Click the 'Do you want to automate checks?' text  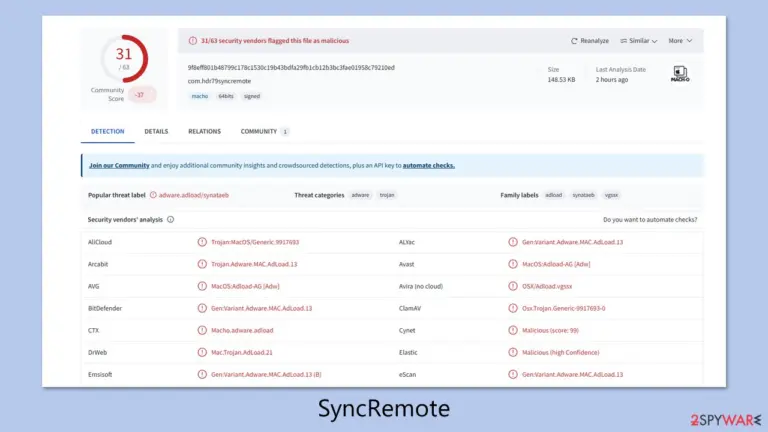click(650, 219)
